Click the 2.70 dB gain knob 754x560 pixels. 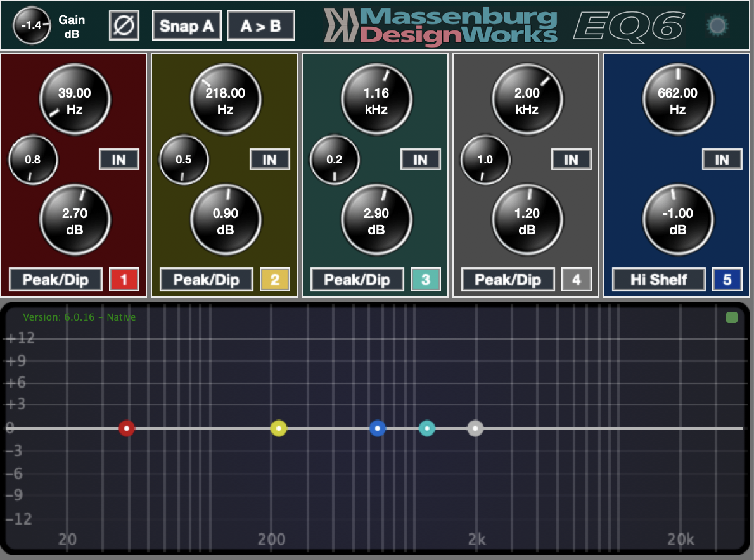75,220
